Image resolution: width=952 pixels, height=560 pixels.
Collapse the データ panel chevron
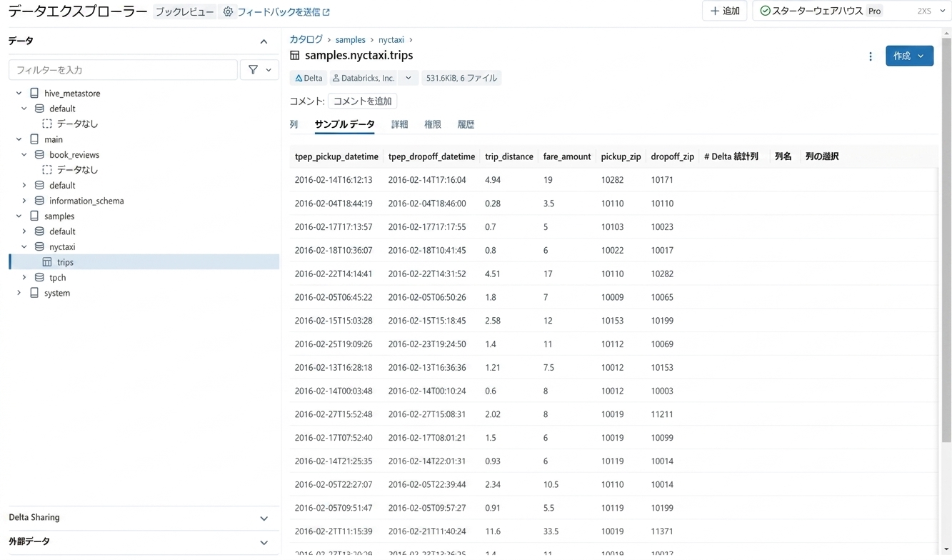click(x=264, y=41)
